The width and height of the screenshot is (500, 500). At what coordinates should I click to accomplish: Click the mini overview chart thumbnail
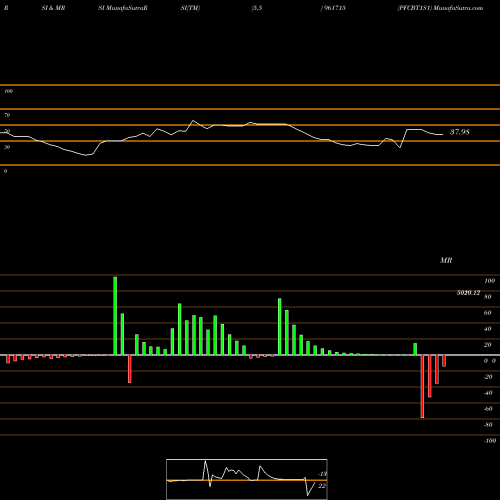247,479
